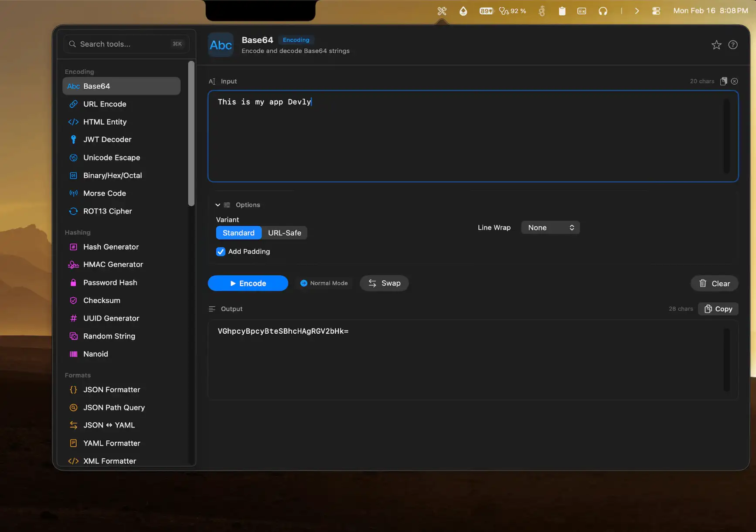Toggle the Normal Mode switch
This screenshot has height=532, width=756.
pos(324,283)
